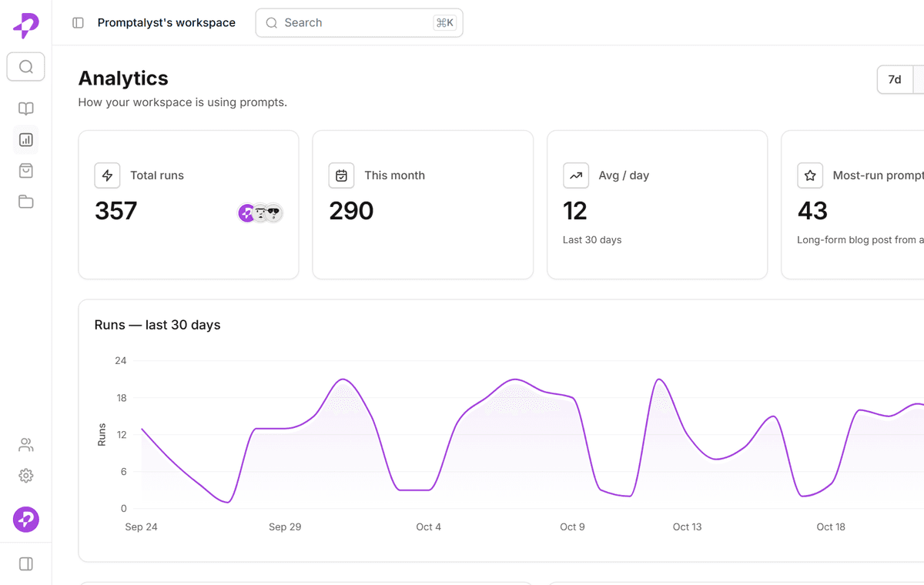Click the Promptalyst logo in the sidebar
924x585 pixels.
(x=26, y=25)
